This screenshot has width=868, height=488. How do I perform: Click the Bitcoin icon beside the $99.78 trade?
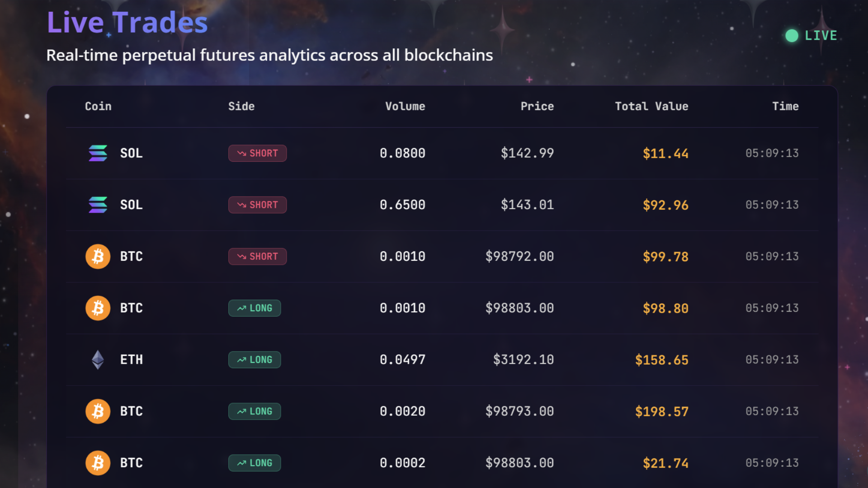click(98, 257)
